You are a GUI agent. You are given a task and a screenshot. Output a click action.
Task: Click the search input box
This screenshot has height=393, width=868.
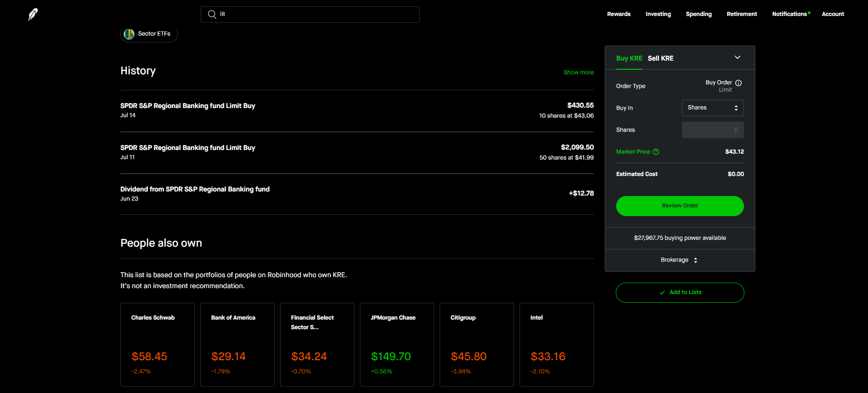click(310, 15)
